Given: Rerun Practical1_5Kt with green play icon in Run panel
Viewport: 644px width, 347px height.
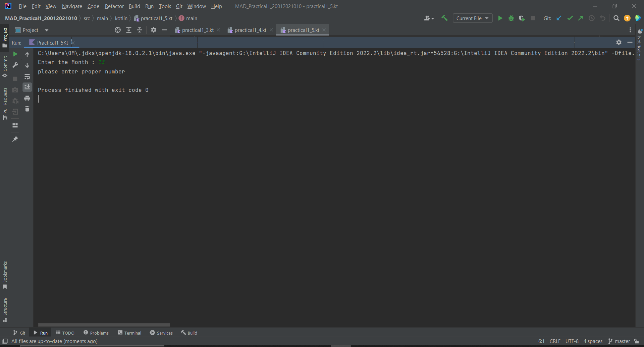Looking at the screenshot, I should tap(15, 54).
